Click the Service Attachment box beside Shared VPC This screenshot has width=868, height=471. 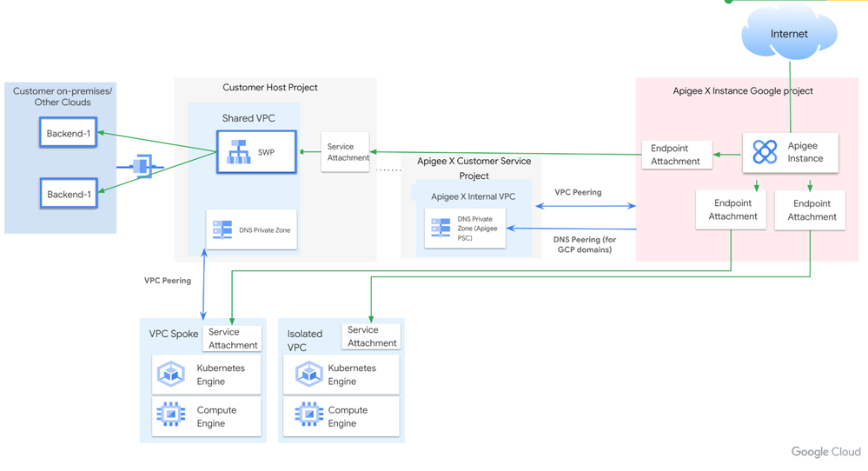[x=346, y=152]
